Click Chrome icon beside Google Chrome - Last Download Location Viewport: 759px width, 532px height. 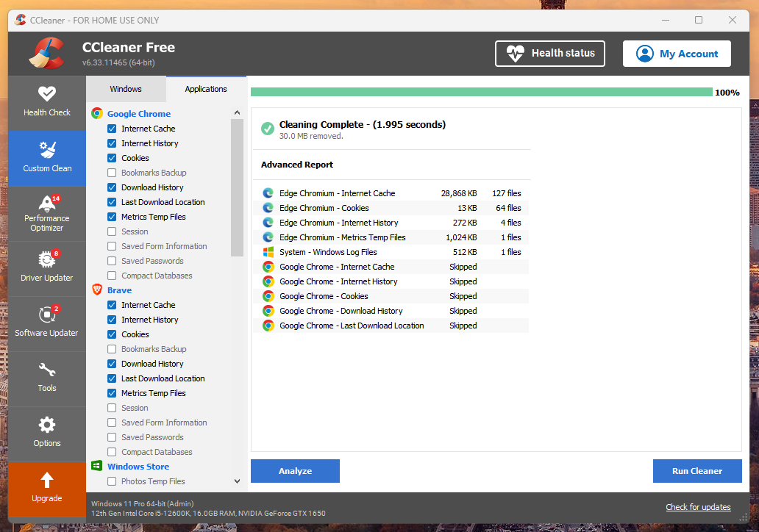coord(268,326)
